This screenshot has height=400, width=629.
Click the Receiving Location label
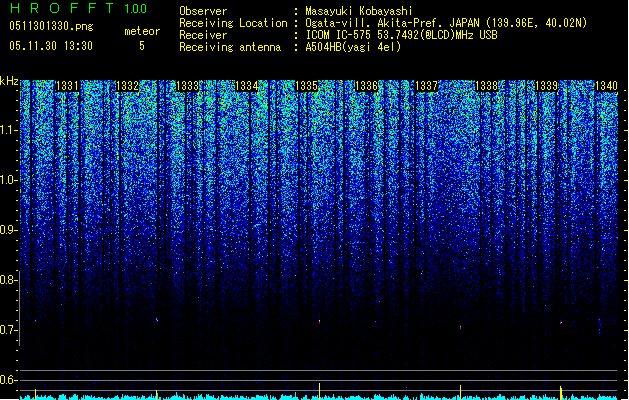pyautogui.click(x=233, y=23)
